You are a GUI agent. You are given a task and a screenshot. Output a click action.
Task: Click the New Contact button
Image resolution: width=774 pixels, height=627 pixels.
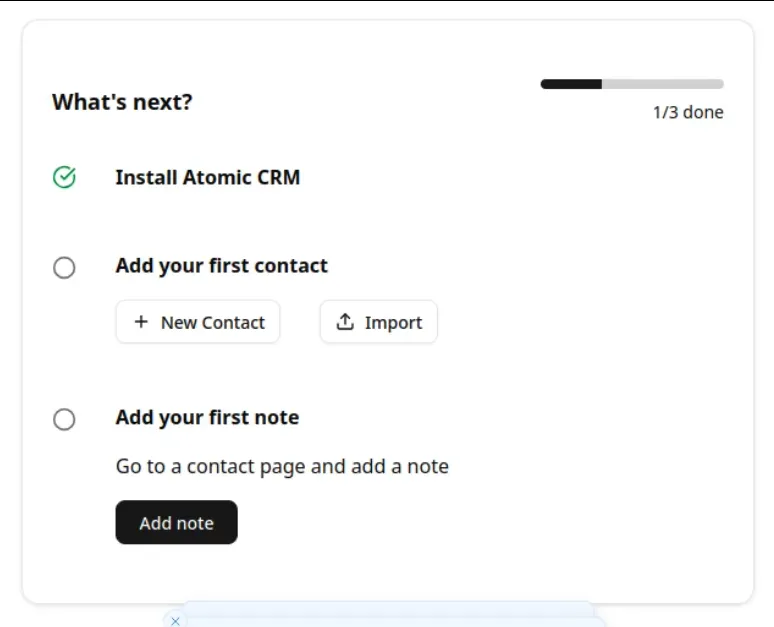[198, 322]
